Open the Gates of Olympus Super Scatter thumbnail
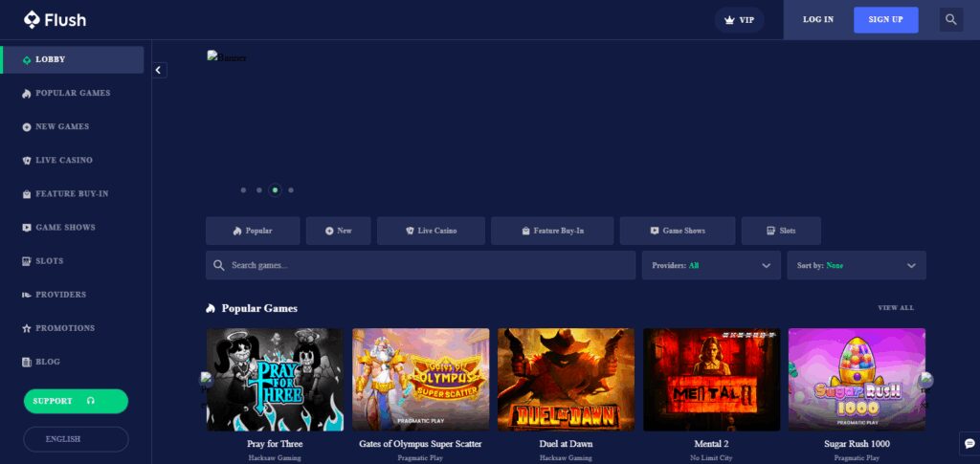Viewport: 980px width, 464px height. point(421,380)
